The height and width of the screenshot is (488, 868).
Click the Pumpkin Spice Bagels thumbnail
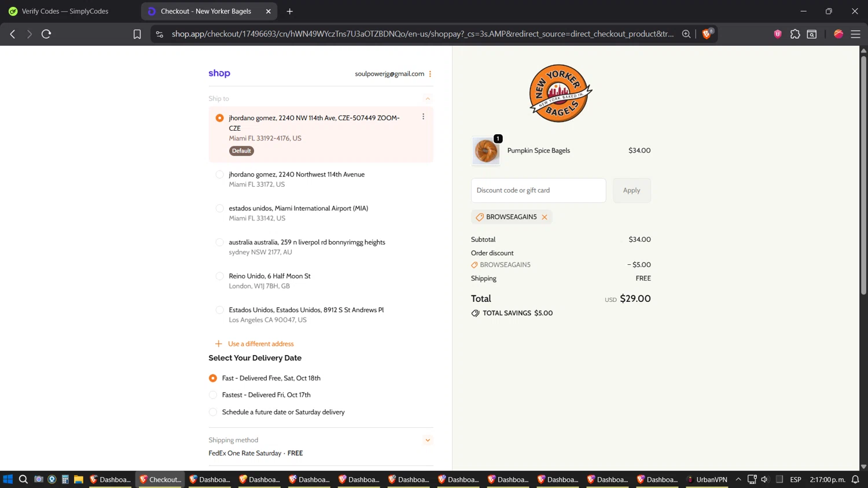[486, 151]
